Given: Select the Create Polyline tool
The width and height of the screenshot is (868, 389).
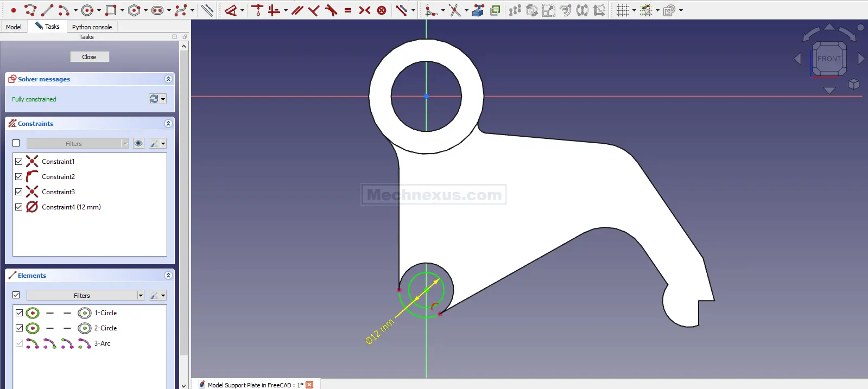Looking at the screenshot, I should (x=30, y=10).
